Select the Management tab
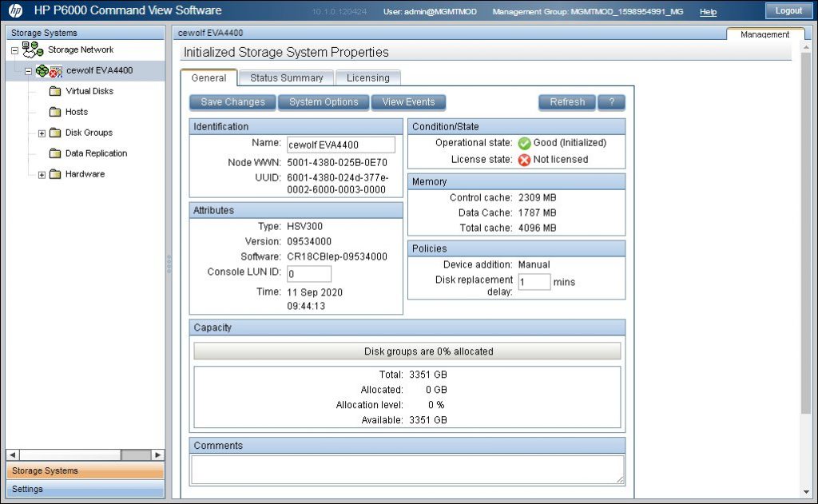Image resolution: width=818 pixels, height=504 pixels. (764, 34)
